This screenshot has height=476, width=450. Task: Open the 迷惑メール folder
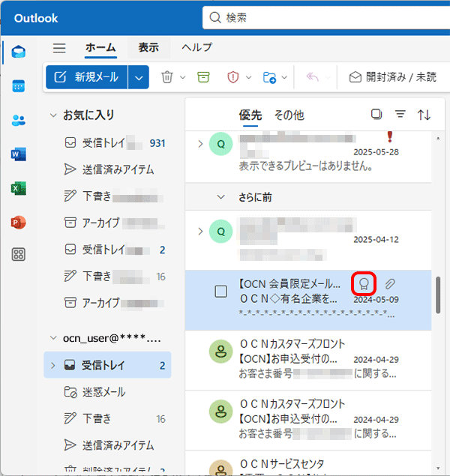[103, 392]
